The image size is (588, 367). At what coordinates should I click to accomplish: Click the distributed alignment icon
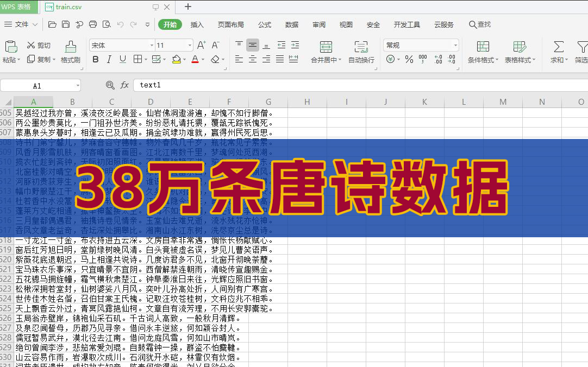click(293, 59)
